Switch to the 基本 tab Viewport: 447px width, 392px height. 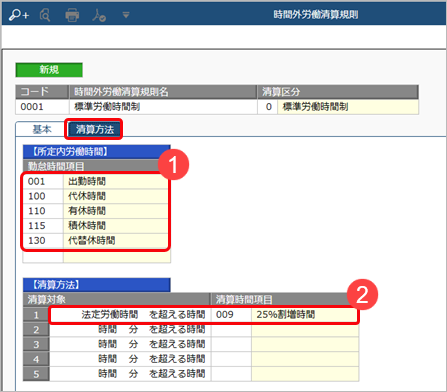coord(42,129)
